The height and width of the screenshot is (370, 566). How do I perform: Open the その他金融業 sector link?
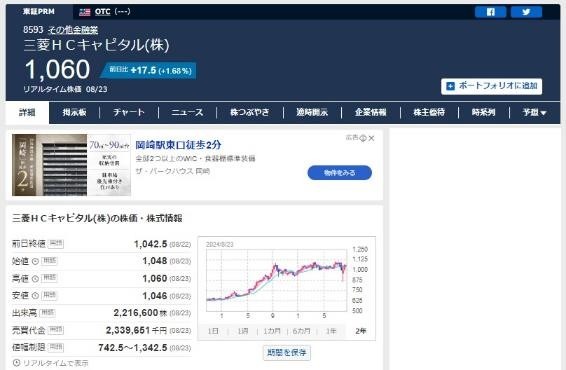pos(73,30)
